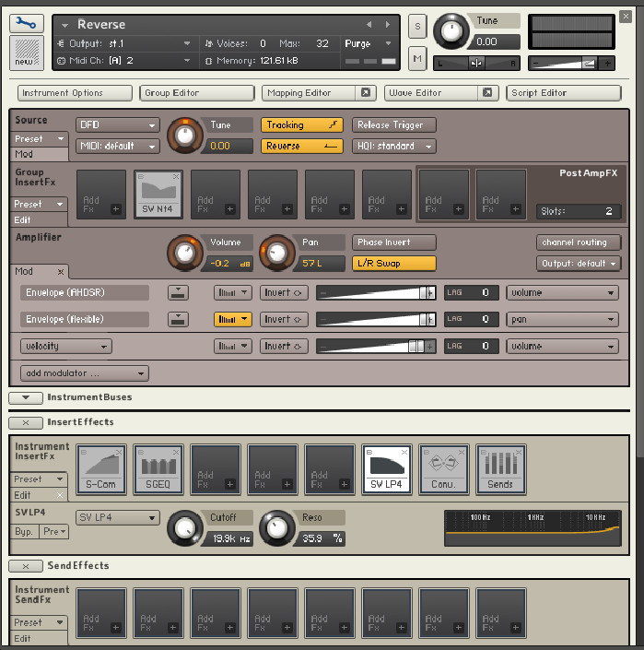The height and width of the screenshot is (650, 644).
Task: Select the SV LP4 insert effect slot
Action: [386, 469]
